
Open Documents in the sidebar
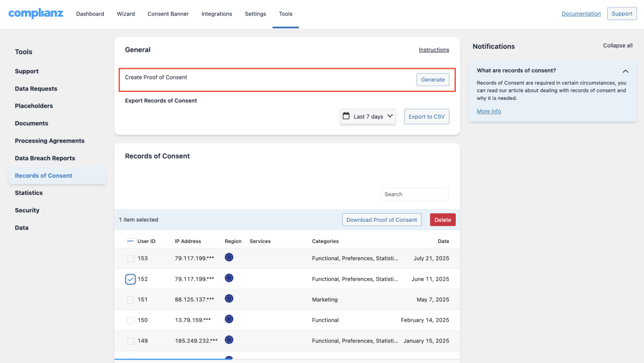32,123
